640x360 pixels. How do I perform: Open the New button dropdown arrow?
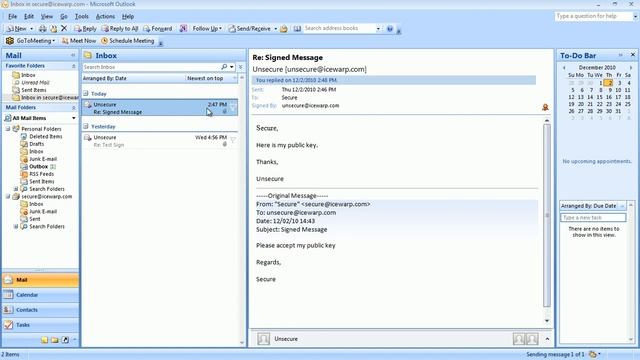(31, 29)
